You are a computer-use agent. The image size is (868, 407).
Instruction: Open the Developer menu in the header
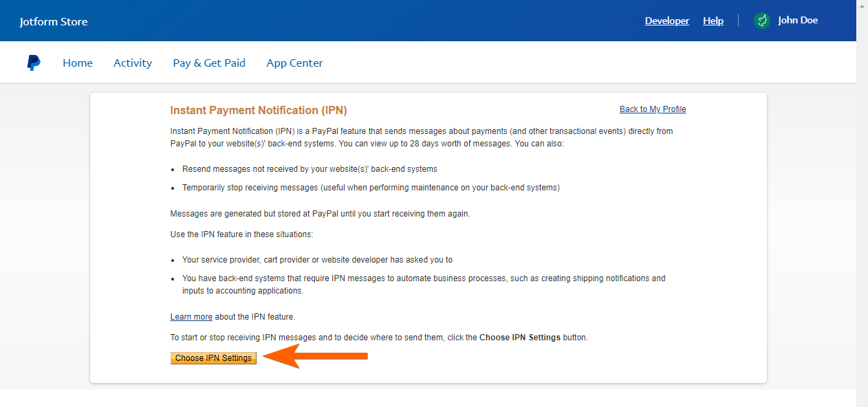coord(666,21)
